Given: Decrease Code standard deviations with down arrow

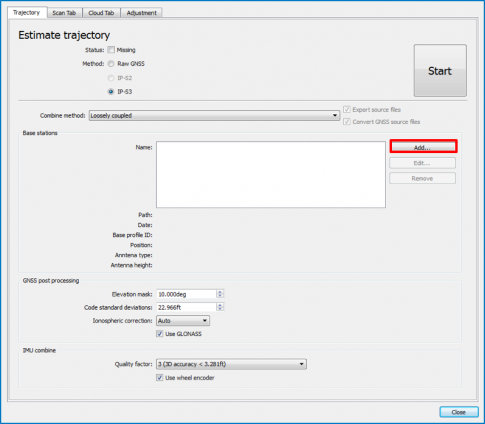Looking at the screenshot, I should pos(220,309).
